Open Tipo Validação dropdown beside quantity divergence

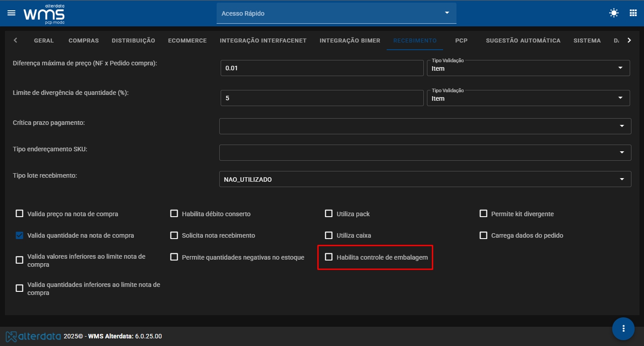[529, 98]
